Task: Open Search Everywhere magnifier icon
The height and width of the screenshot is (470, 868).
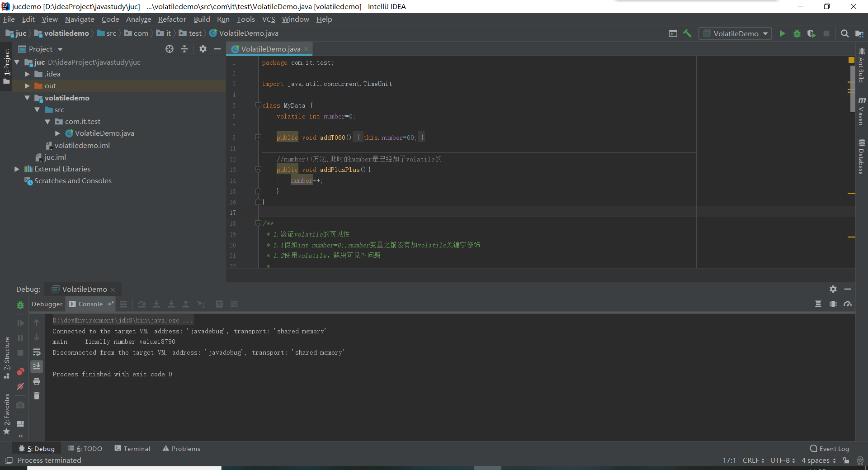Action: [844, 33]
